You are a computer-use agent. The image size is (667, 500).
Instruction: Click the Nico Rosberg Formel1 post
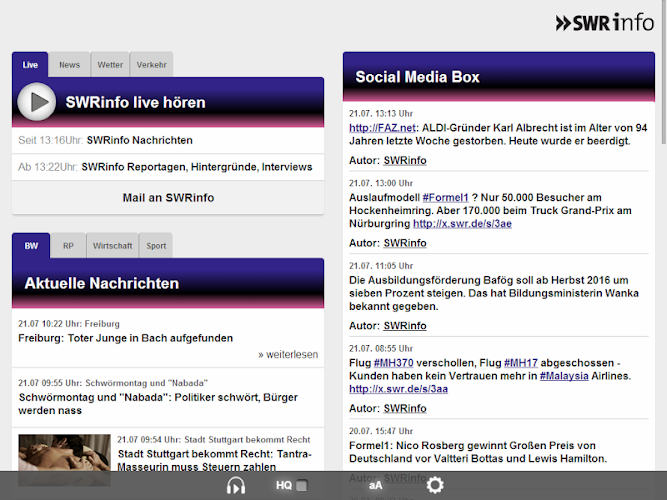pos(478,452)
